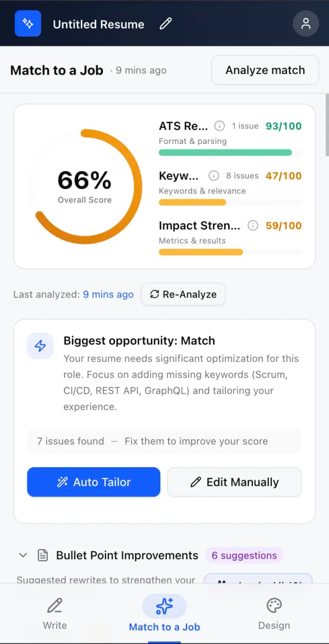
Task: Open the user profile icon top-right
Action: click(x=306, y=24)
